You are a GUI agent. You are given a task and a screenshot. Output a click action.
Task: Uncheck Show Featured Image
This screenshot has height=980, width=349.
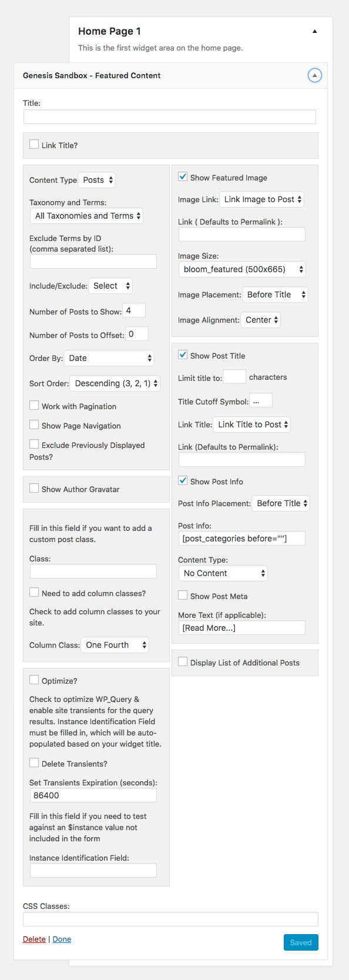(183, 177)
